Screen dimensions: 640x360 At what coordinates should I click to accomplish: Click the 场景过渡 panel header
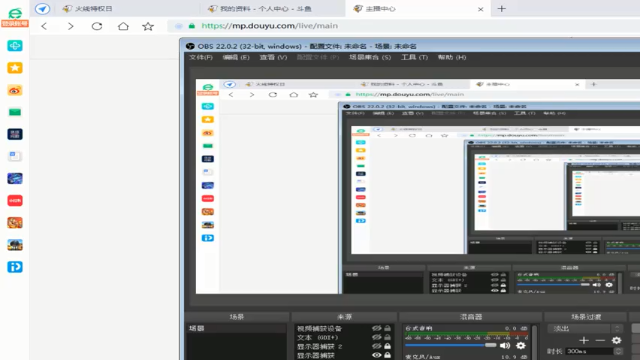tap(586, 317)
